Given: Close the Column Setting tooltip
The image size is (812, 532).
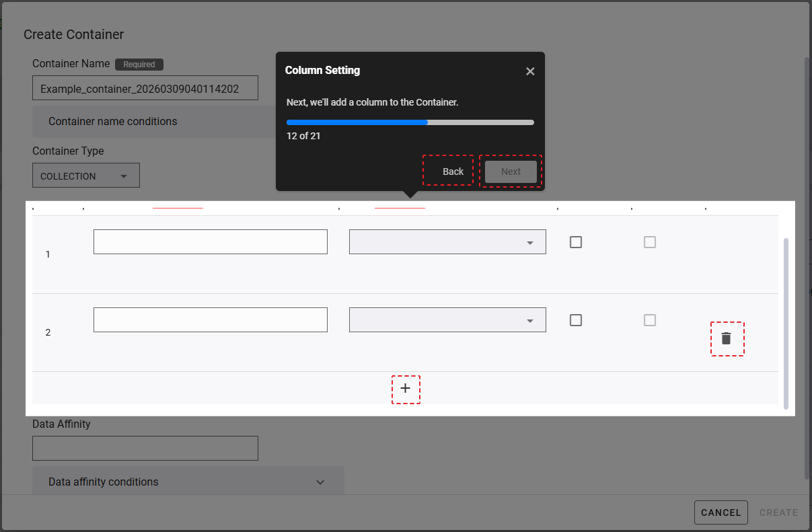Looking at the screenshot, I should point(530,71).
